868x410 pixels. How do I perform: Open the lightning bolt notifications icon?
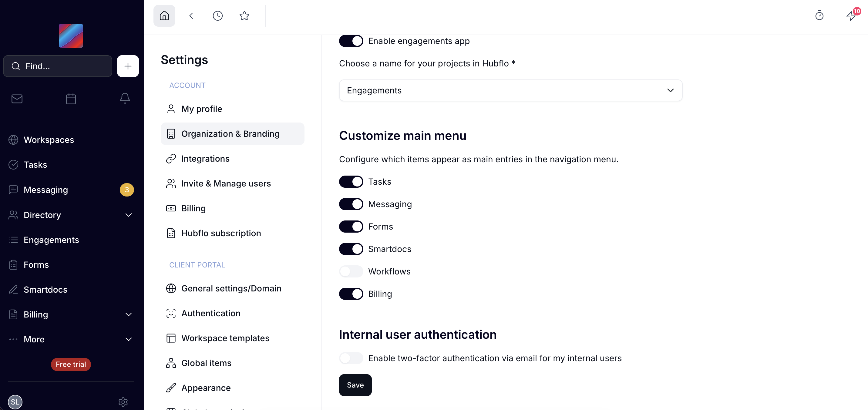851,15
